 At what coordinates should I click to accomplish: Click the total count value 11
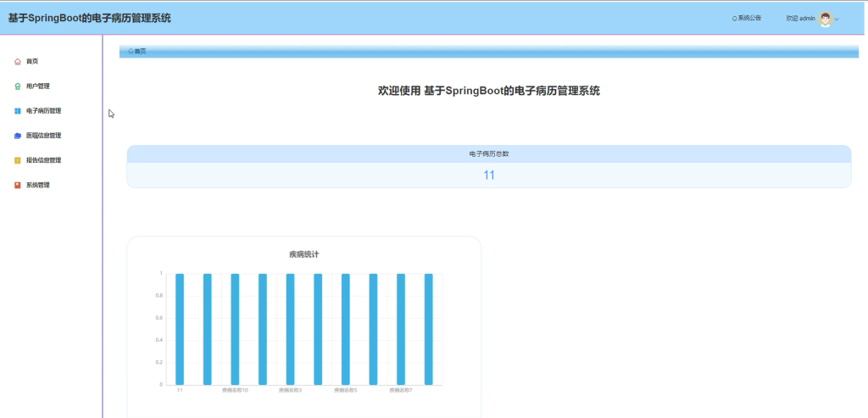tap(489, 176)
